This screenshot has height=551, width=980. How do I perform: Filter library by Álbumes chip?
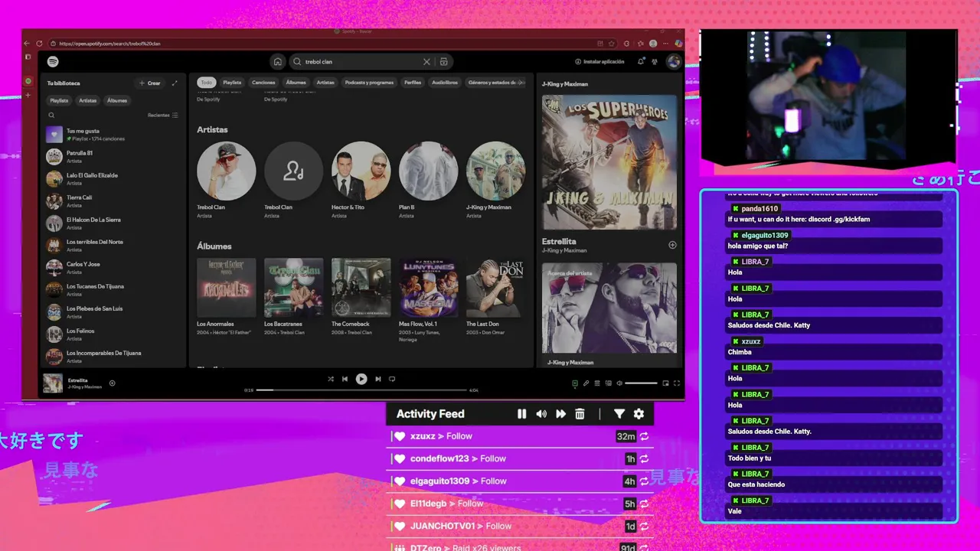tap(117, 100)
